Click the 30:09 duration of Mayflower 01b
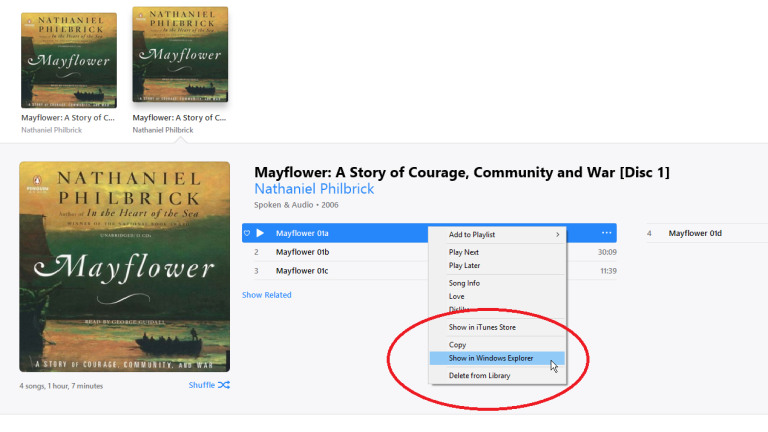Image resolution: width=768 pixels, height=432 pixels. click(607, 252)
